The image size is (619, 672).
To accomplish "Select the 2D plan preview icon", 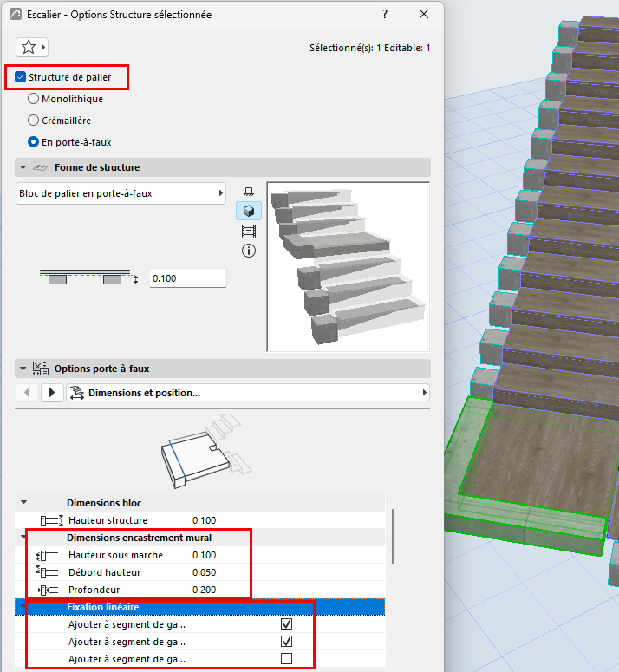I will point(249,192).
